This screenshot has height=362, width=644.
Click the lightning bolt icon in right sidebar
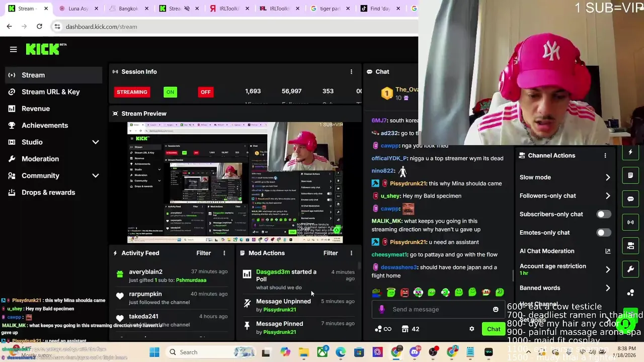(x=630, y=152)
